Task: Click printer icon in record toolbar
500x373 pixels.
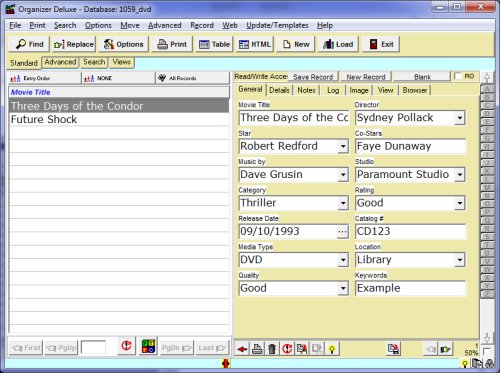Action: (257, 349)
